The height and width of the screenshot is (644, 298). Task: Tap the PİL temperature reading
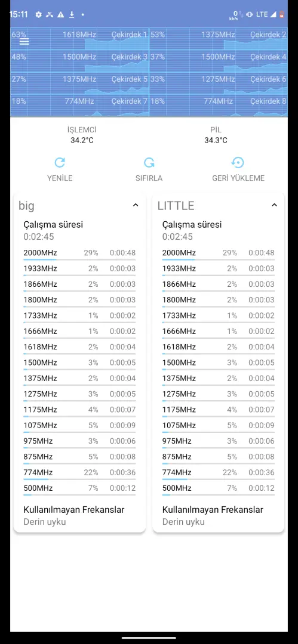pyautogui.click(x=216, y=141)
